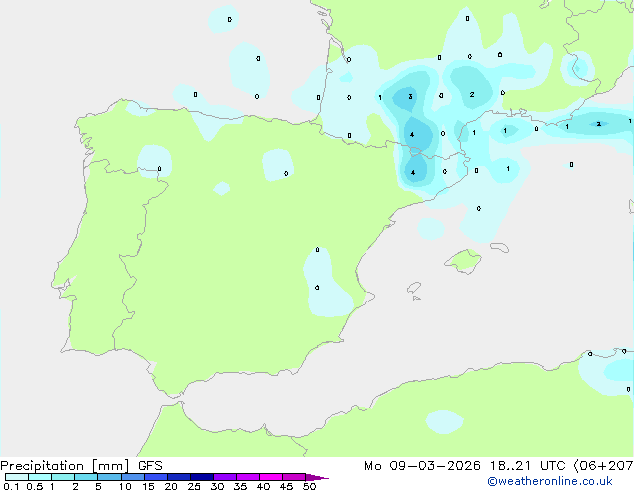Click the '10' legend label

click(x=125, y=486)
